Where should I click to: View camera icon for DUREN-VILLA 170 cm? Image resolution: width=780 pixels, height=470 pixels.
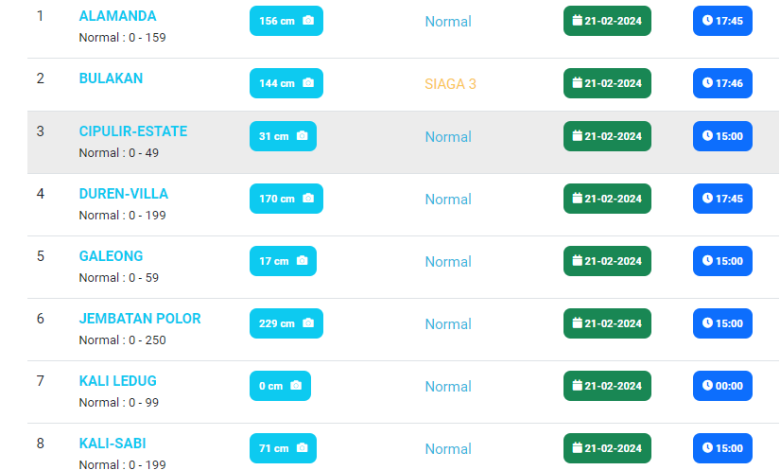click(x=308, y=199)
